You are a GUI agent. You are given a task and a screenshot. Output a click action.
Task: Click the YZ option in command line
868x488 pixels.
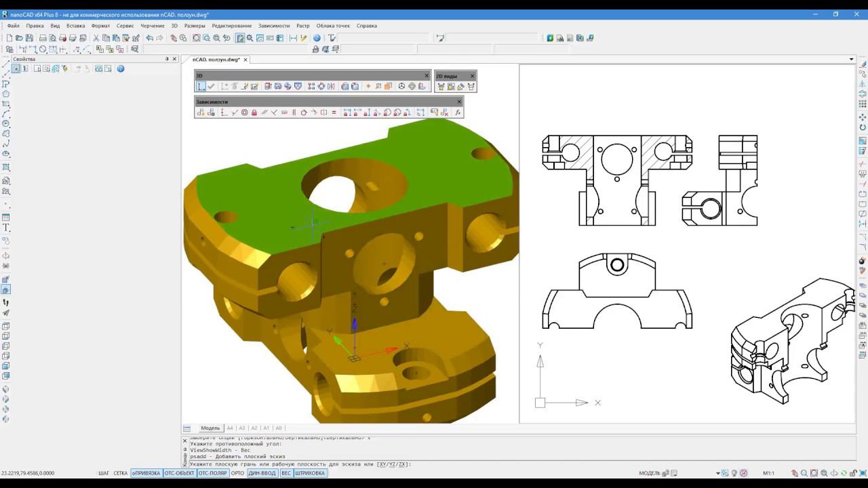(391, 465)
